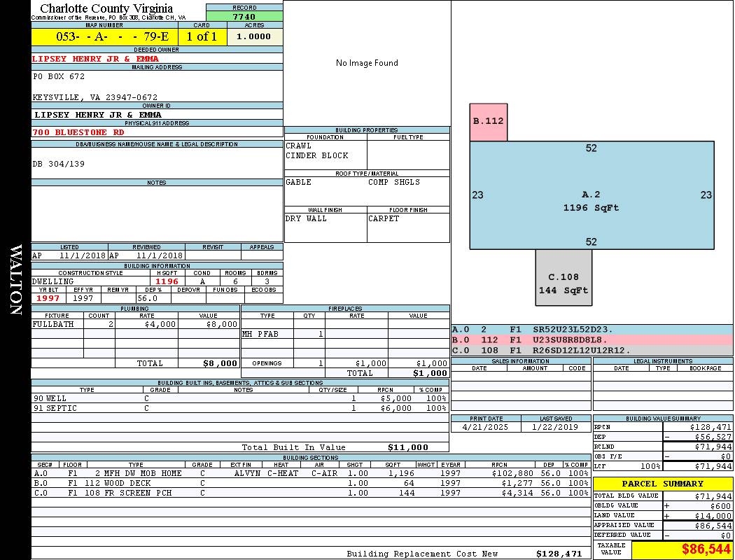This screenshot has height=560, width=735.
Task: Click RPCN summary value $128,471
Action: click(x=710, y=427)
